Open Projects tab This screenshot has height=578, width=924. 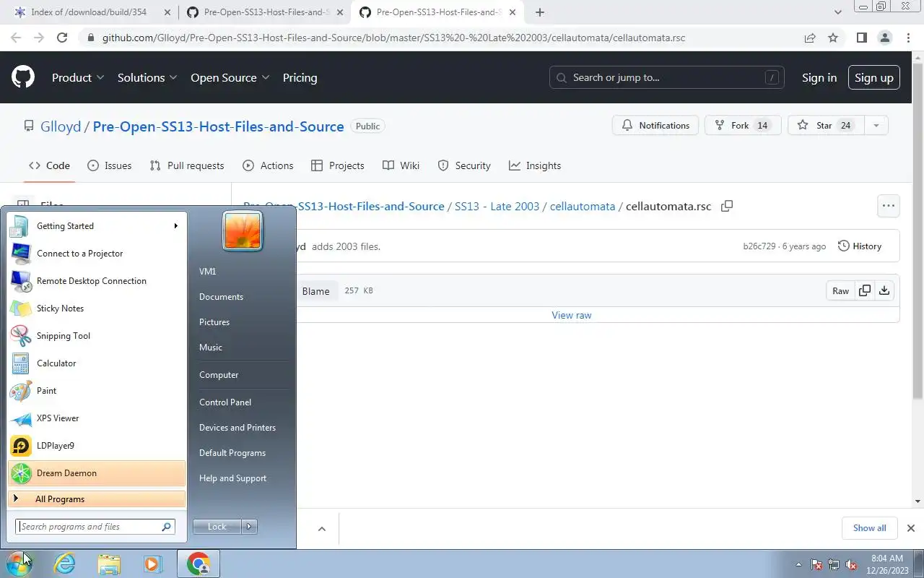coord(337,165)
